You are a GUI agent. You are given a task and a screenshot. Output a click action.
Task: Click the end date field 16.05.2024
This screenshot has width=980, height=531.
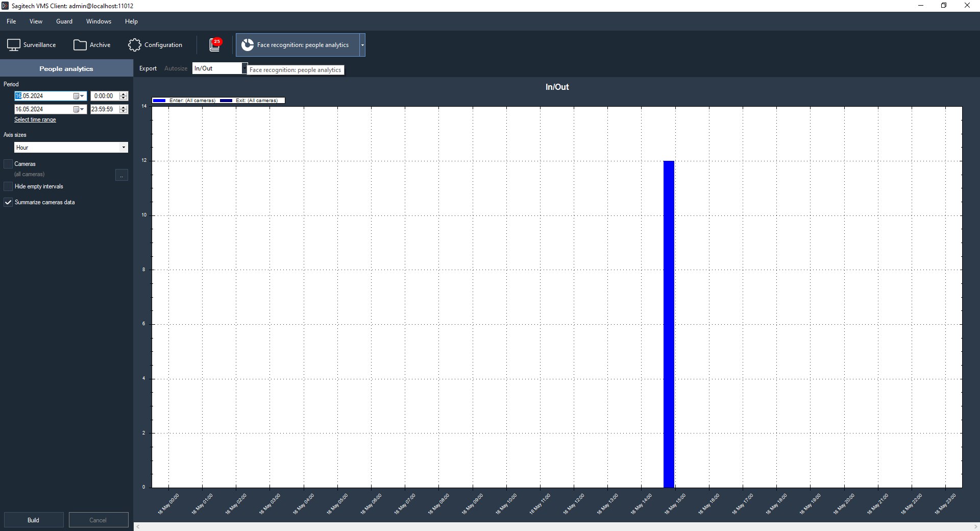coord(43,109)
